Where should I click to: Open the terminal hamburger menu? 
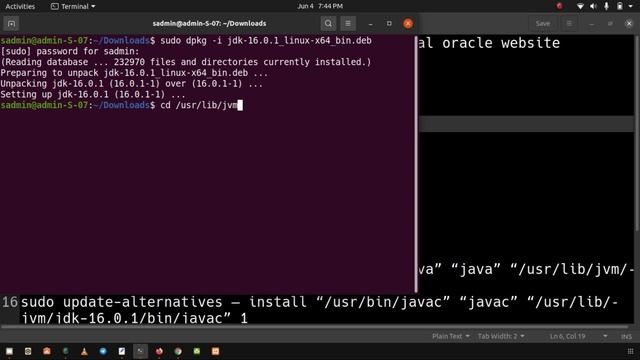(x=348, y=24)
